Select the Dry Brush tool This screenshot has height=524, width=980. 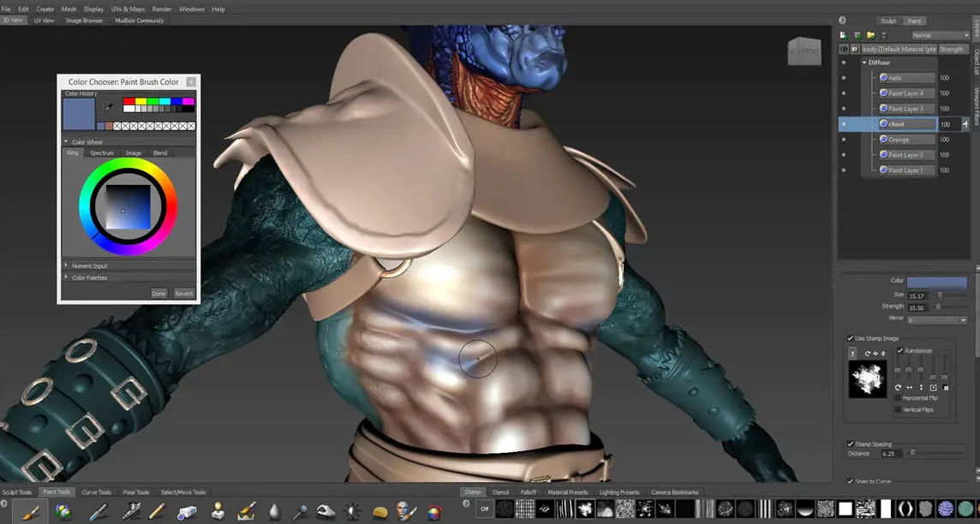(247, 513)
